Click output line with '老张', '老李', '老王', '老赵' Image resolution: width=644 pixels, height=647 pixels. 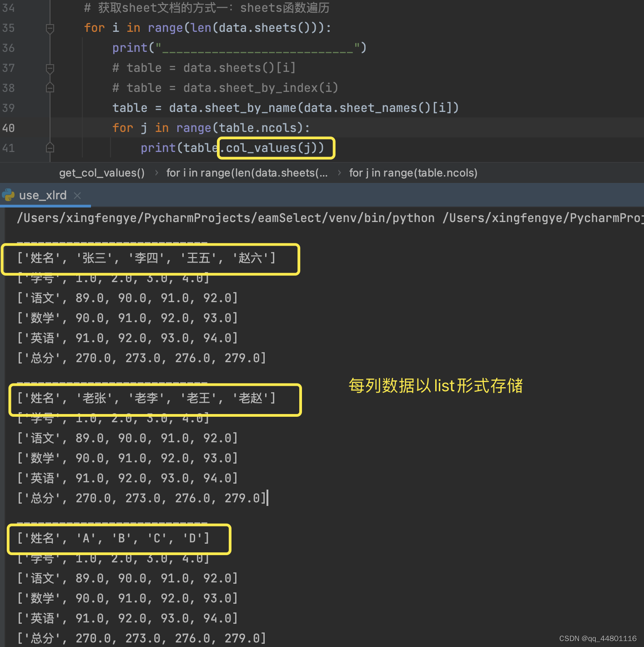pyautogui.click(x=146, y=398)
